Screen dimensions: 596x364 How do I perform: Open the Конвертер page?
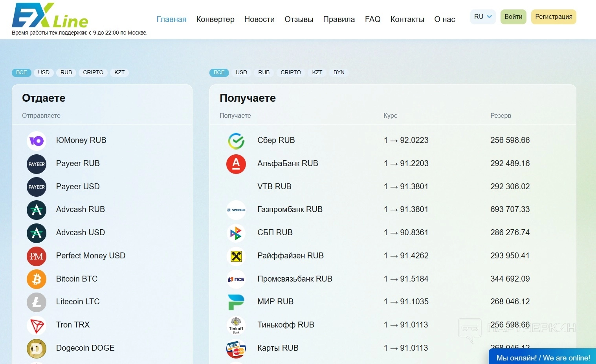215,19
